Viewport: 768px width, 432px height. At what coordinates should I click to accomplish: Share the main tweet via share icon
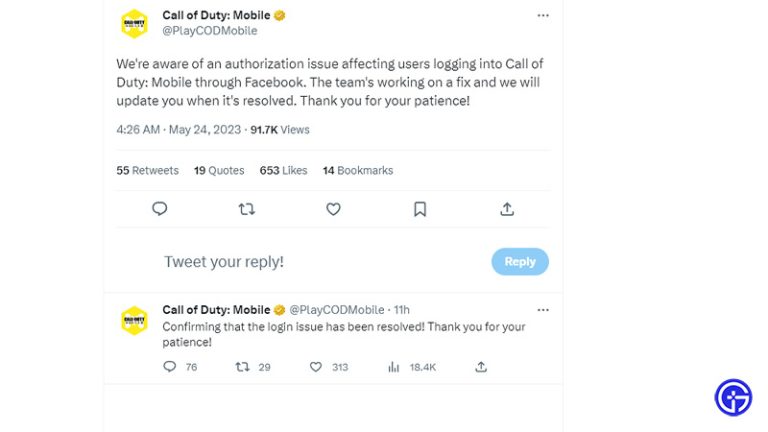click(507, 209)
